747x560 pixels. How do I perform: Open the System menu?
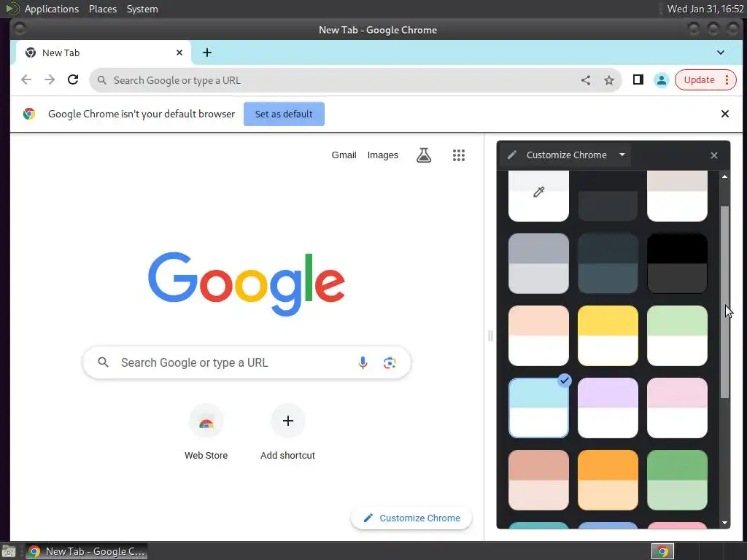[142, 9]
